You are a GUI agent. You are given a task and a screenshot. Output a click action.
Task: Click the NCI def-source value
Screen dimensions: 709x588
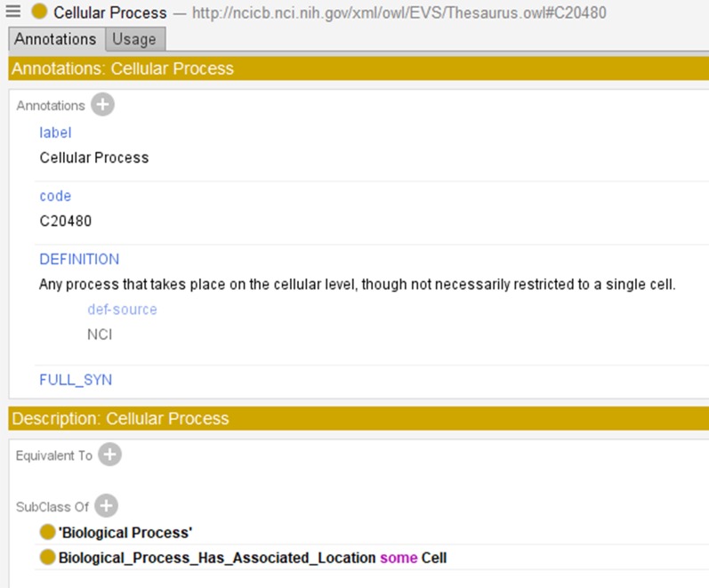tap(100, 334)
